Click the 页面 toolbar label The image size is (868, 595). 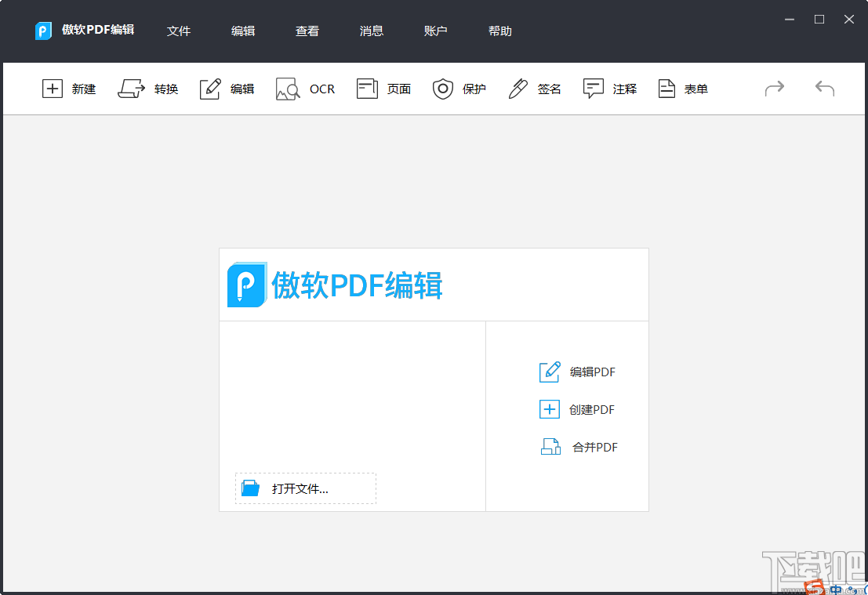point(398,89)
